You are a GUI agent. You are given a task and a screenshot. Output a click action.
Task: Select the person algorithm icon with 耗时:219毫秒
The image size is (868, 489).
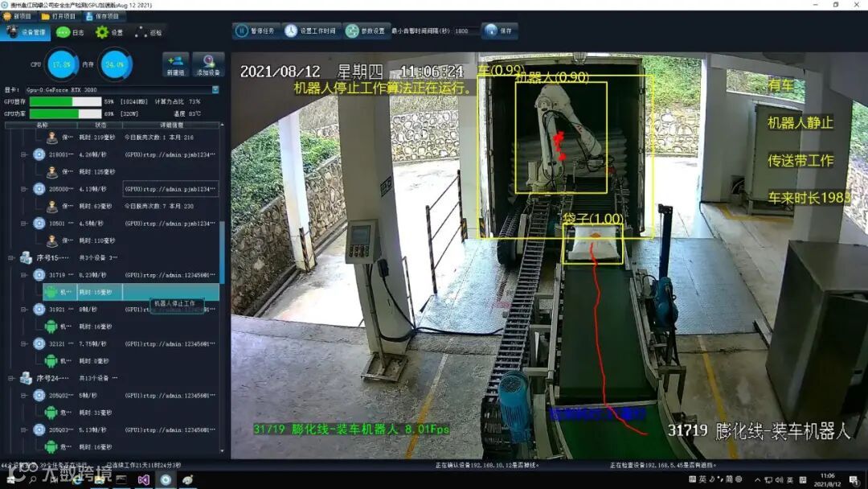coord(51,138)
